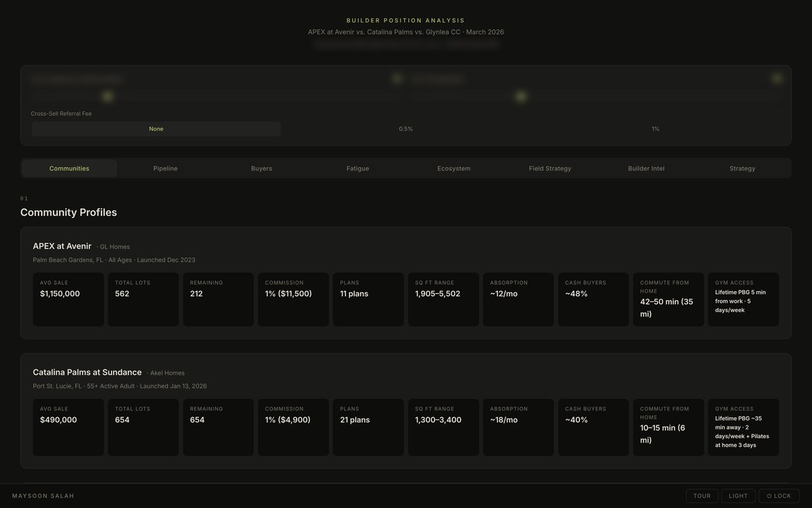
Task: Click Catalina Palms total lots value
Action: 122,420
